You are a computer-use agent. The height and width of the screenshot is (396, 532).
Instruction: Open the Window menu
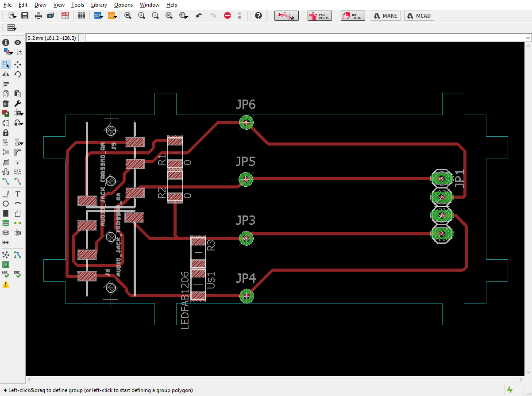tap(150, 5)
